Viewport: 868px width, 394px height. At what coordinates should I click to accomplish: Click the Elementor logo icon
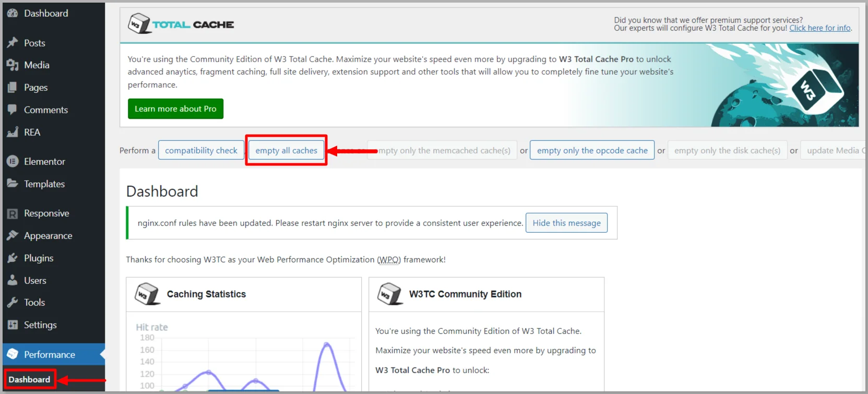(13, 162)
